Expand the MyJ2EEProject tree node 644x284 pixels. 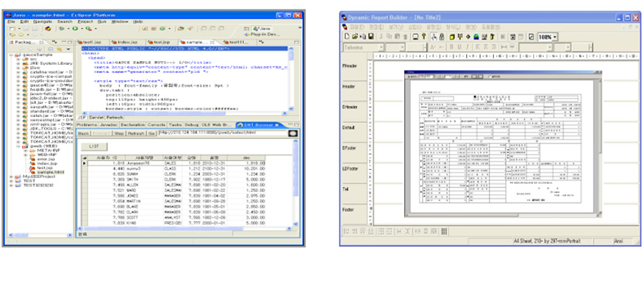(12, 177)
